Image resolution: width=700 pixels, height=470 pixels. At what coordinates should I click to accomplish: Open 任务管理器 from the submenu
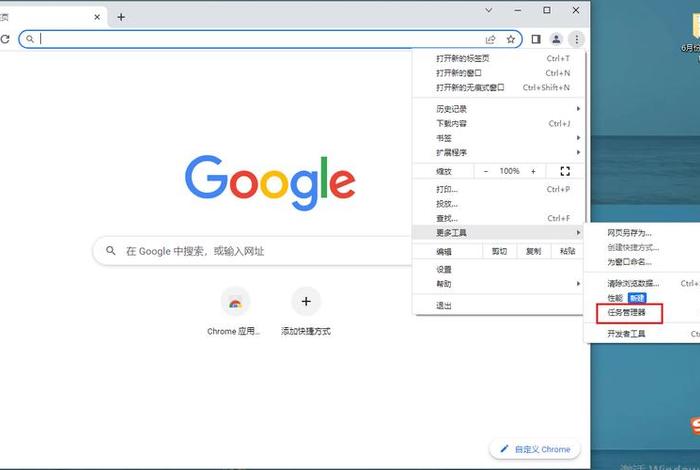642,312
